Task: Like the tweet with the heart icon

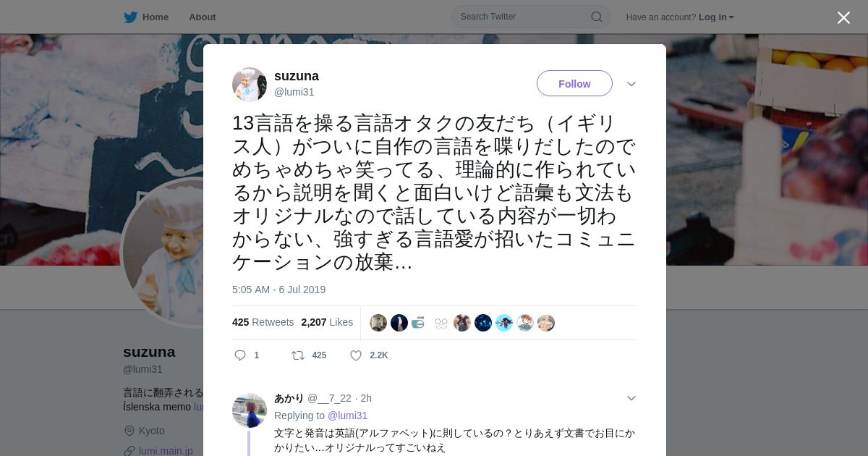Action: tap(356, 355)
